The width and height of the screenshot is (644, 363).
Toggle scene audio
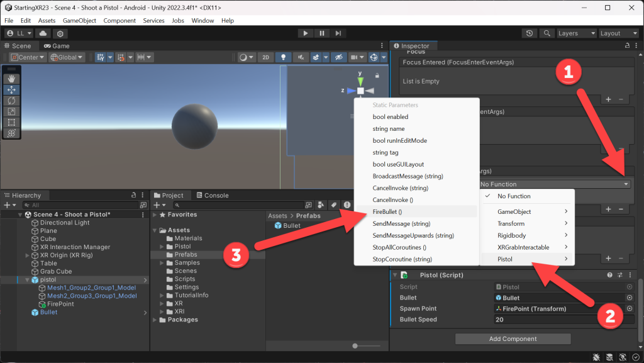[301, 57]
